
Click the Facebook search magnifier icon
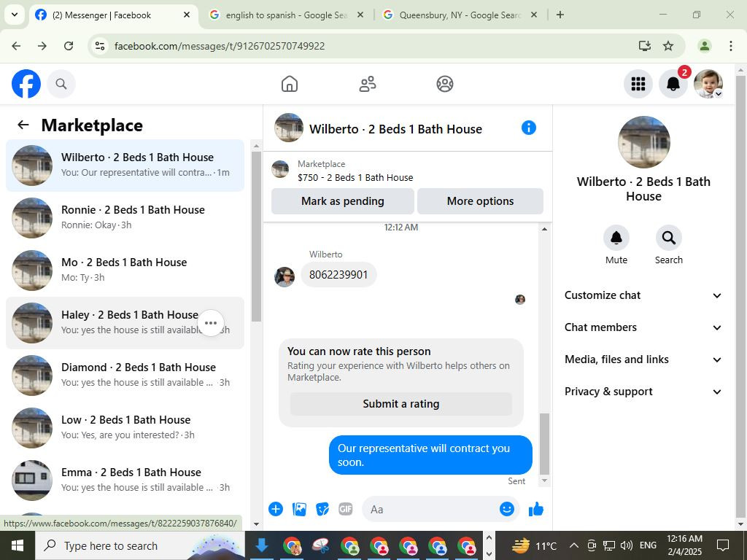coord(61,84)
